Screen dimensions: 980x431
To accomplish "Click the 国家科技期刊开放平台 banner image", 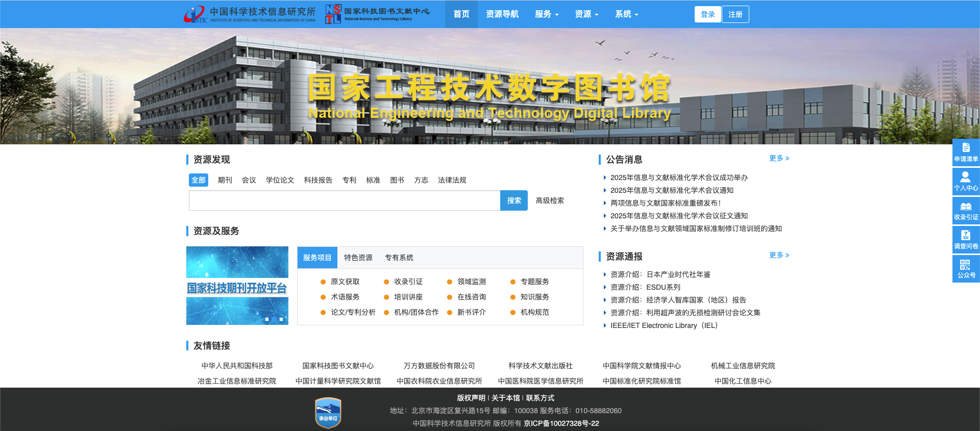I will pos(237,286).
